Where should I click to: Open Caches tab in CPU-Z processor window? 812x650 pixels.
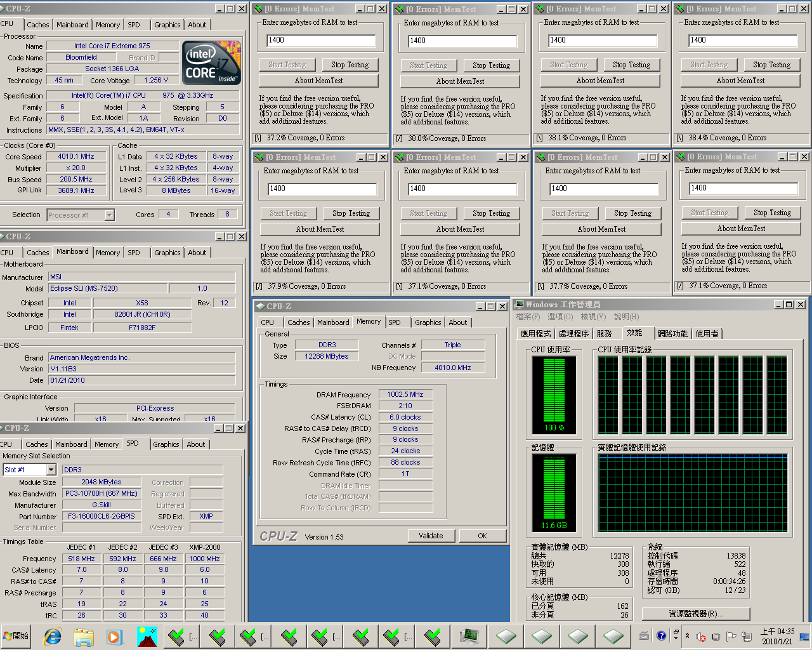[38, 25]
